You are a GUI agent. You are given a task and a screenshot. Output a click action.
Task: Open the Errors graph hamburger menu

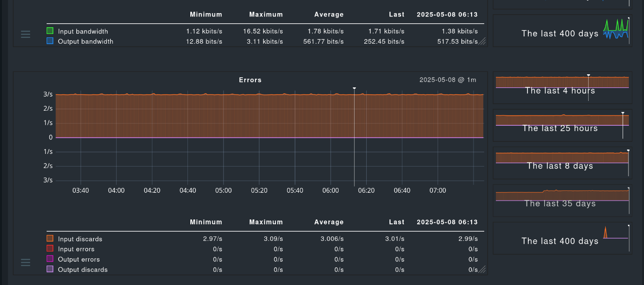coord(26,262)
